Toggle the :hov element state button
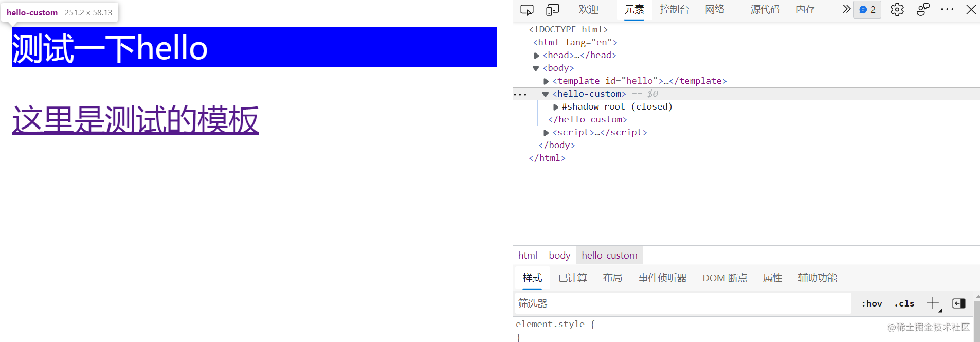 point(872,303)
